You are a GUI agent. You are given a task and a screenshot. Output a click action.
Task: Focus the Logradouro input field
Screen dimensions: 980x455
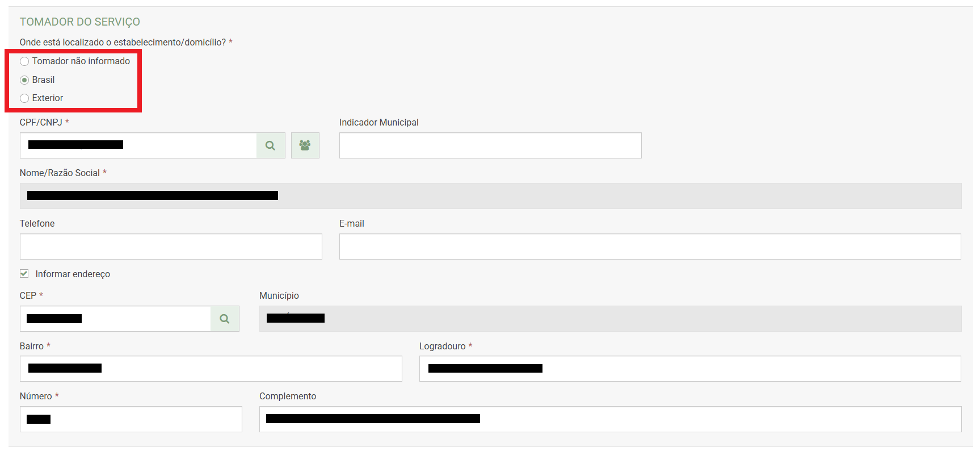738,369
